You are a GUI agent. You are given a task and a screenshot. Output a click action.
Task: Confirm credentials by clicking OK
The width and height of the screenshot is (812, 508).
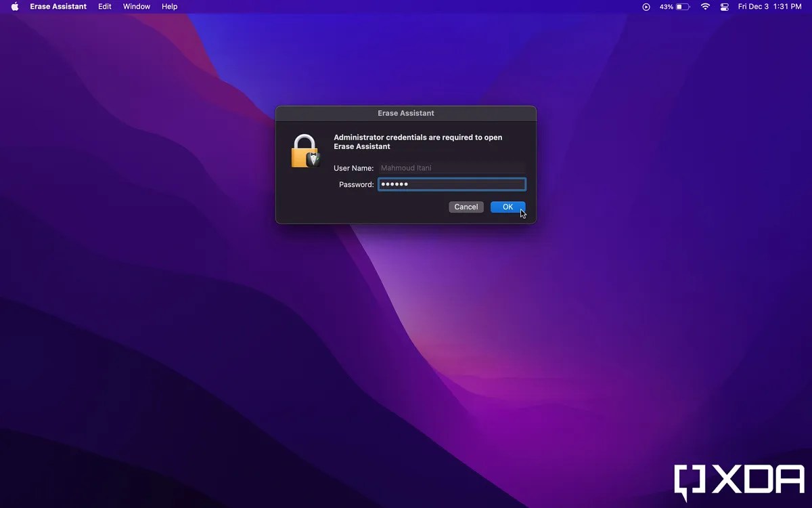coord(507,207)
